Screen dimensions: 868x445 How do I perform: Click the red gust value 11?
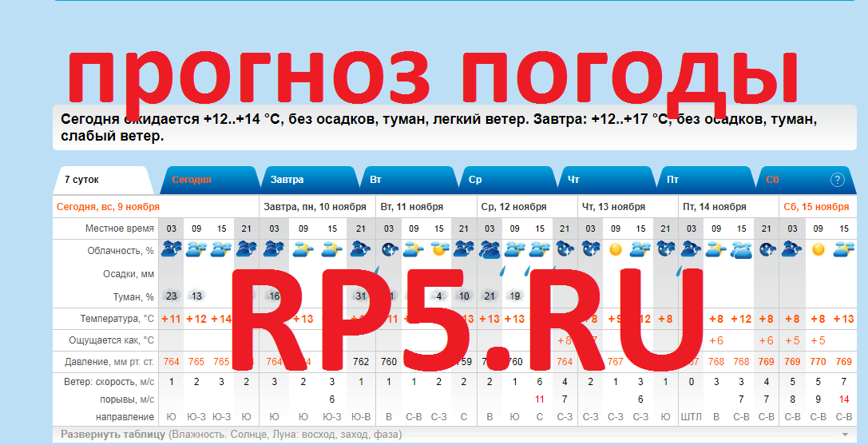[x=540, y=399]
